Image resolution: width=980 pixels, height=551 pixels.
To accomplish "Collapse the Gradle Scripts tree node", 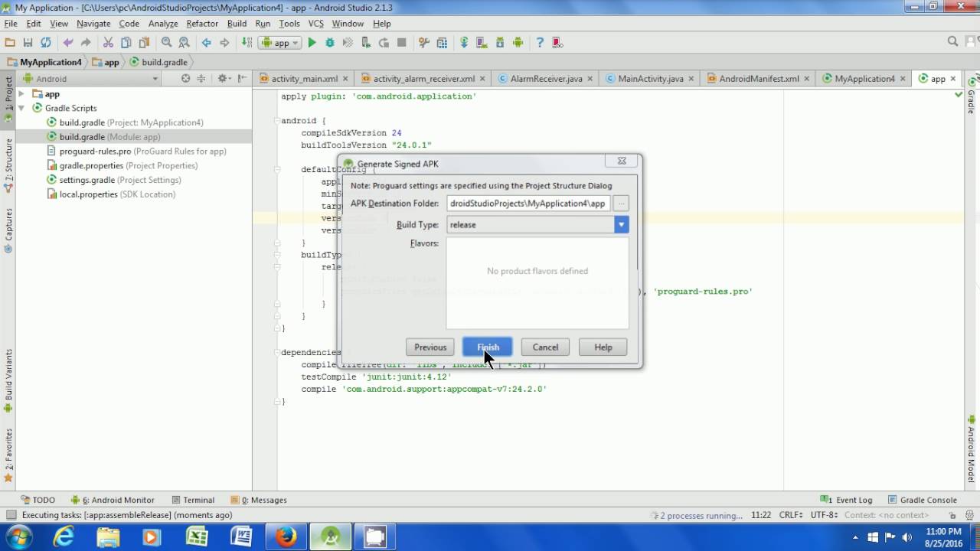I will [21, 108].
